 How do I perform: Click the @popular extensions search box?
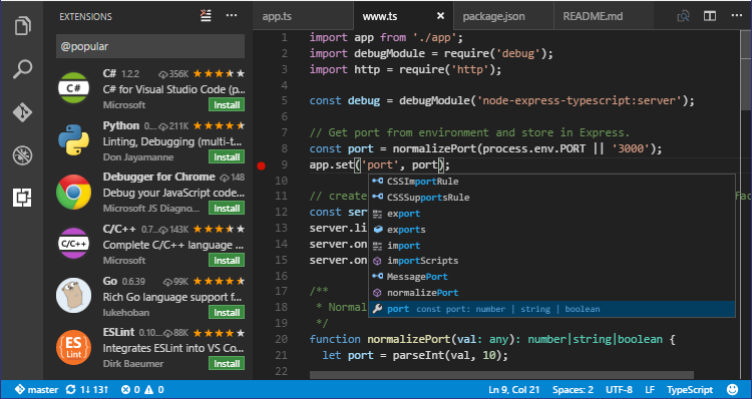pos(150,47)
